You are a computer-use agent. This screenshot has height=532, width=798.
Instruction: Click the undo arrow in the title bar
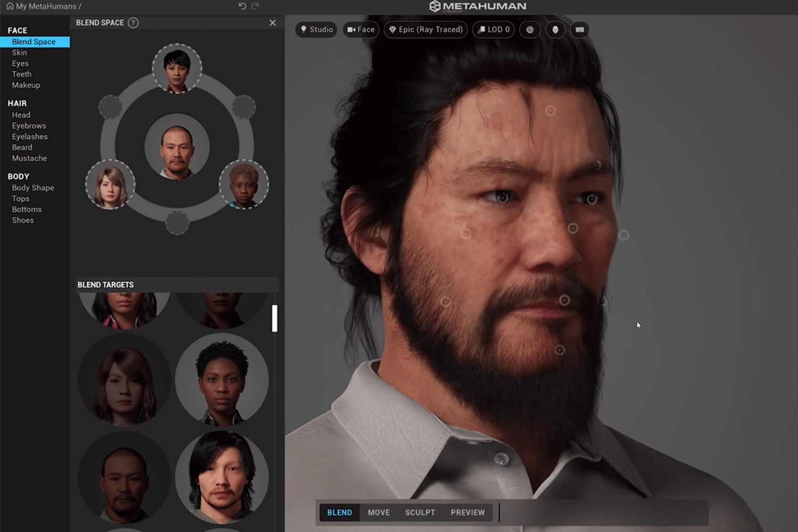pos(242,6)
